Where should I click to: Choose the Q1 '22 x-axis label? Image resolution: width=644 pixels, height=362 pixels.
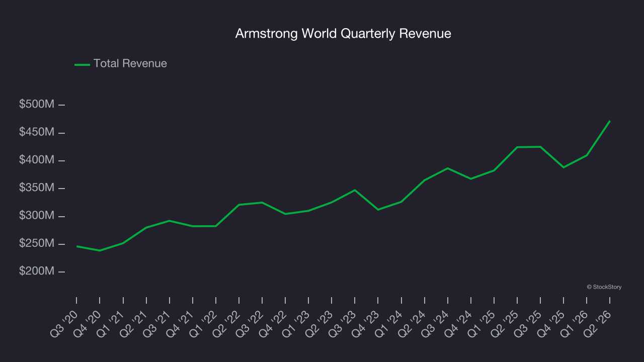203,324
